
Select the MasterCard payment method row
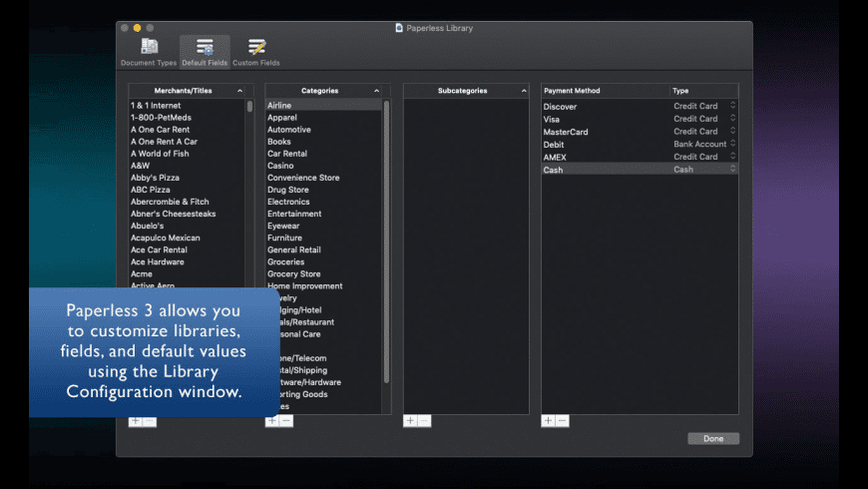tap(640, 132)
